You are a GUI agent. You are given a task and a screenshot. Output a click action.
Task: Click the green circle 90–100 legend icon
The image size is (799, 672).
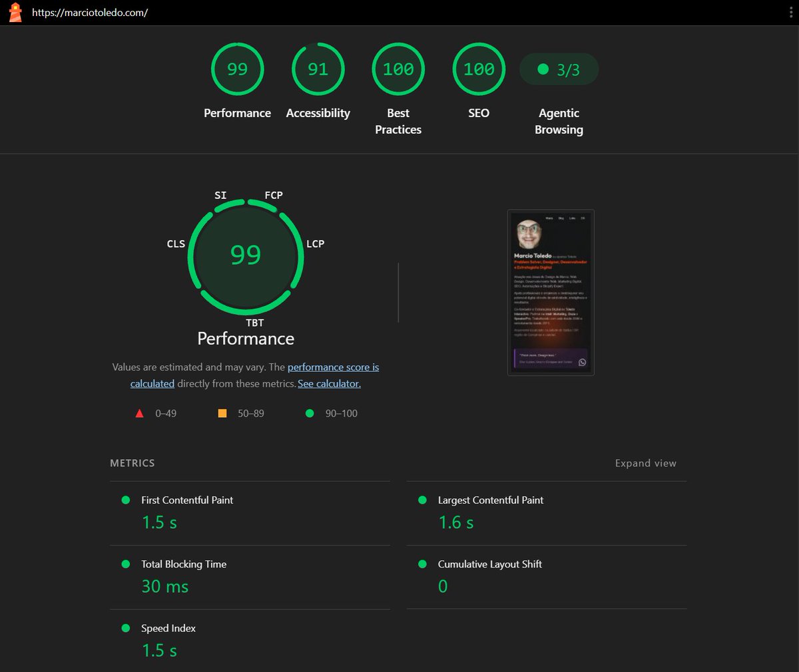click(310, 413)
